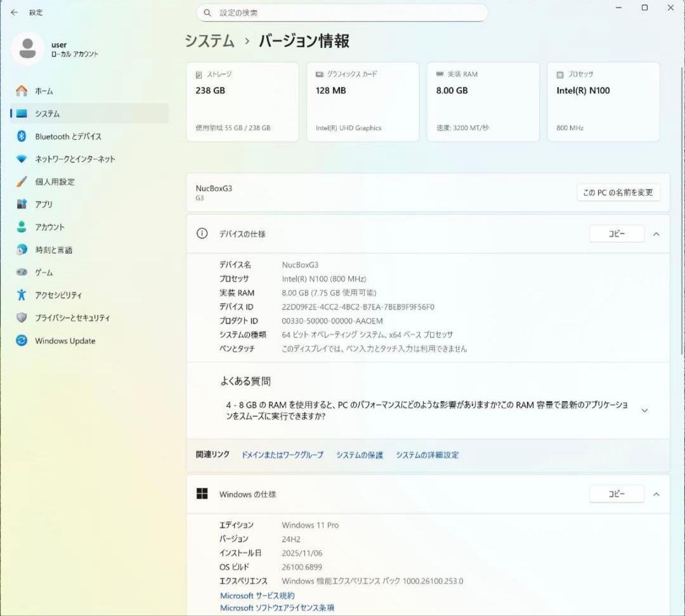Click the アクセシビリティ figure icon
Screen dimensions: 685x616
click(22, 295)
